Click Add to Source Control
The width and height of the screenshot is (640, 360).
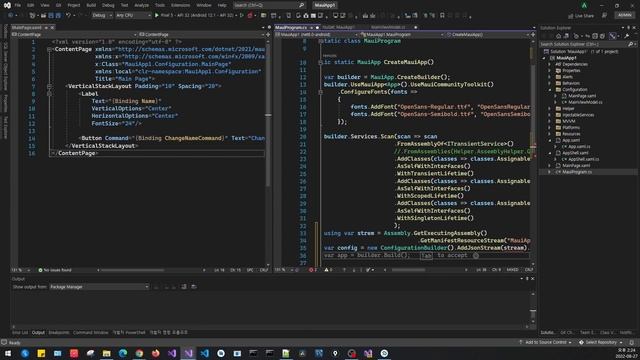tap(545, 342)
